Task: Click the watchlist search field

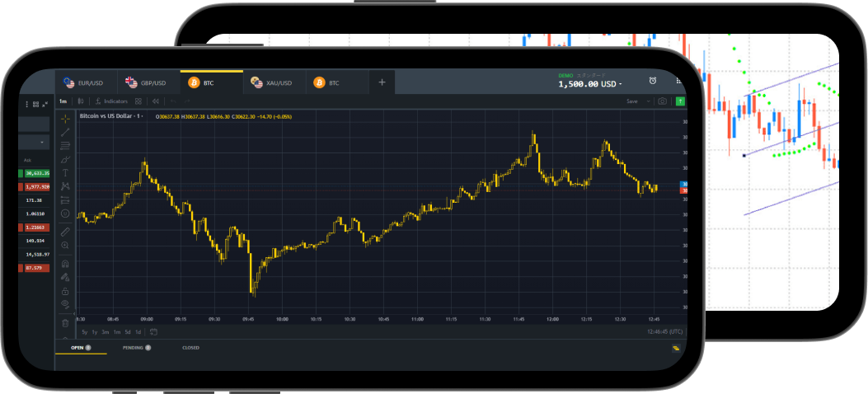Action: pos(34,124)
